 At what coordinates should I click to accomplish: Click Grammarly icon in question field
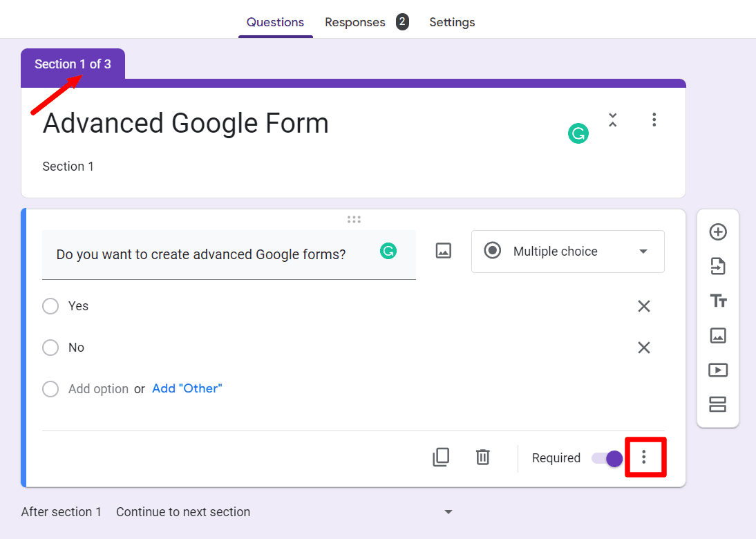point(388,251)
